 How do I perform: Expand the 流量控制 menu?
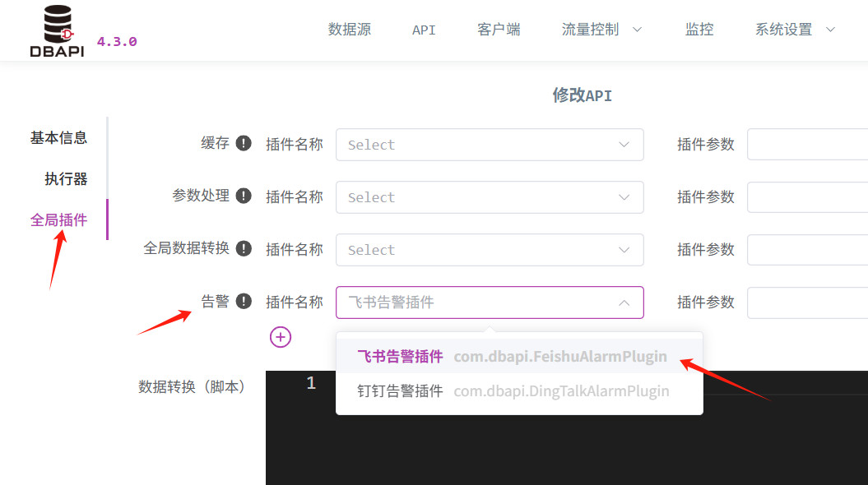[601, 30]
